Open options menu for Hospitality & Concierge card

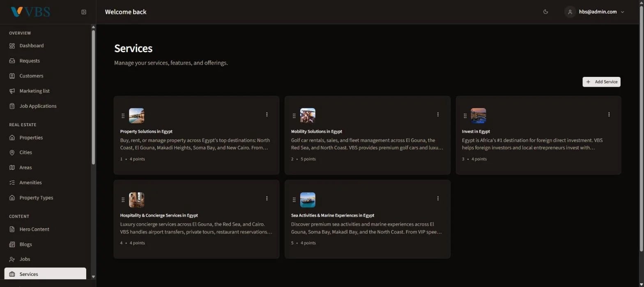[267, 198]
